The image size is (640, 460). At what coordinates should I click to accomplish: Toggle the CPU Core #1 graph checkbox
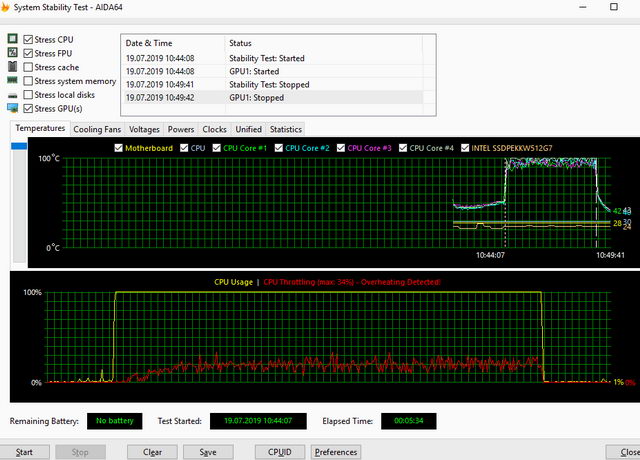coord(216,148)
